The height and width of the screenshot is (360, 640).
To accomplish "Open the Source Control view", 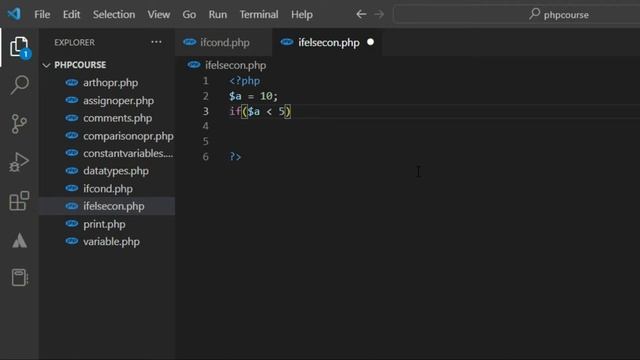I will click(x=19, y=124).
